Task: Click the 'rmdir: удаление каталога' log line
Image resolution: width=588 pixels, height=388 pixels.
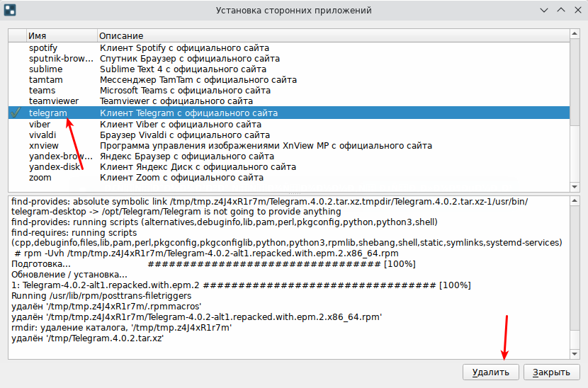Action: (122, 328)
